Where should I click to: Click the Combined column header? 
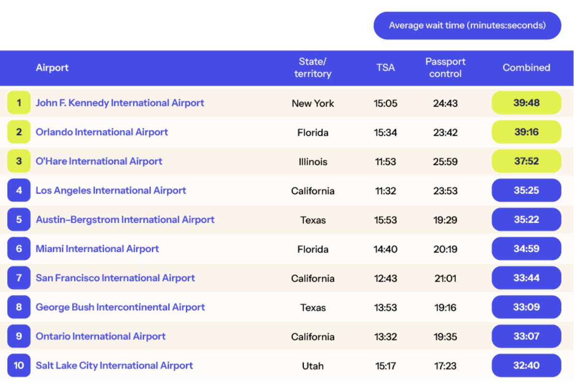pyautogui.click(x=526, y=68)
